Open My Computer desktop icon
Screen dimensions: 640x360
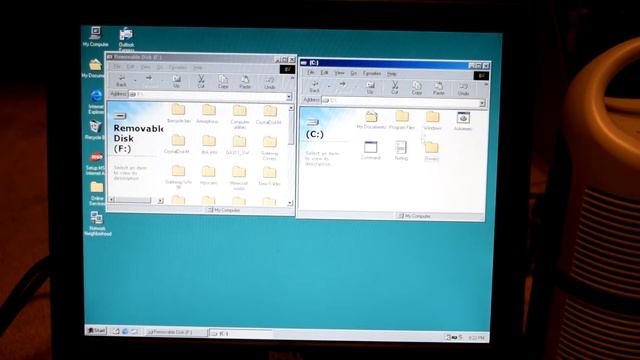(96, 36)
